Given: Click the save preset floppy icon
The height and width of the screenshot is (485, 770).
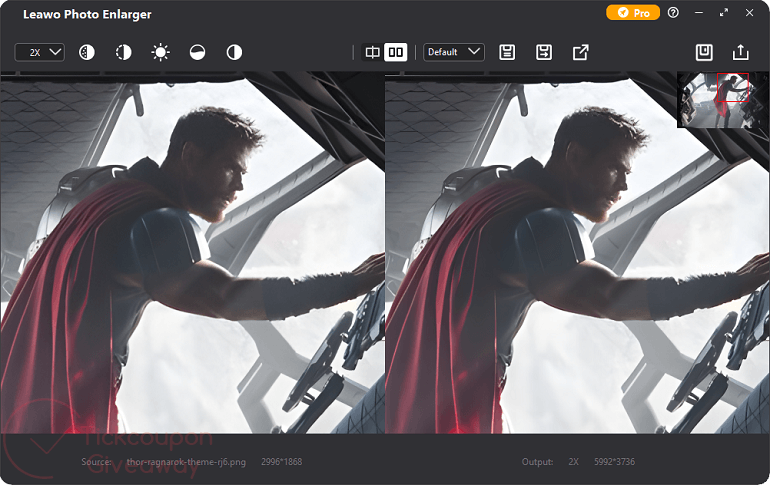Looking at the screenshot, I should click(x=507, y=52).
